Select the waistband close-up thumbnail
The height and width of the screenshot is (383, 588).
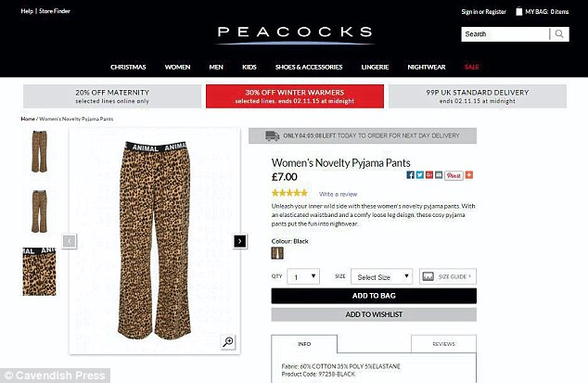point(39,271)
